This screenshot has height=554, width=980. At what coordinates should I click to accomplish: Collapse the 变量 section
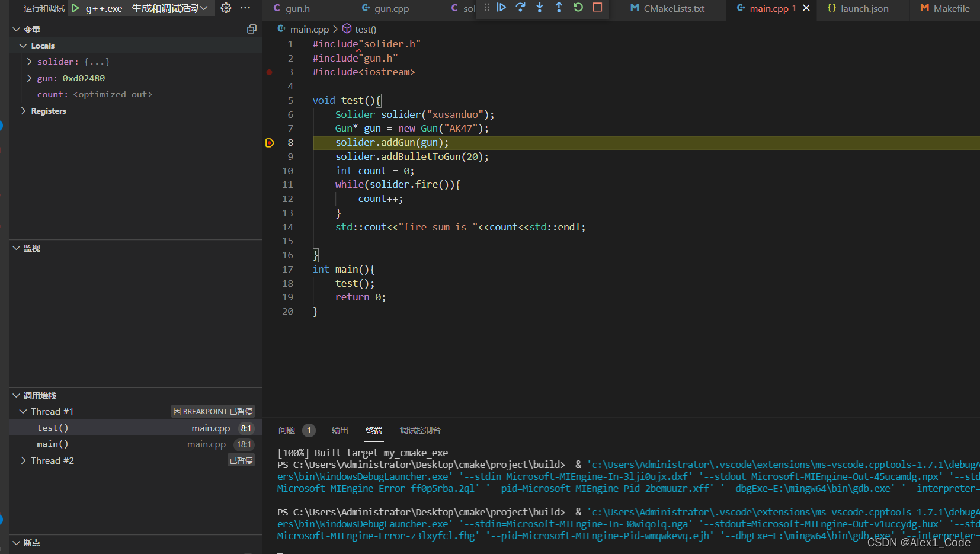point(17,30)
